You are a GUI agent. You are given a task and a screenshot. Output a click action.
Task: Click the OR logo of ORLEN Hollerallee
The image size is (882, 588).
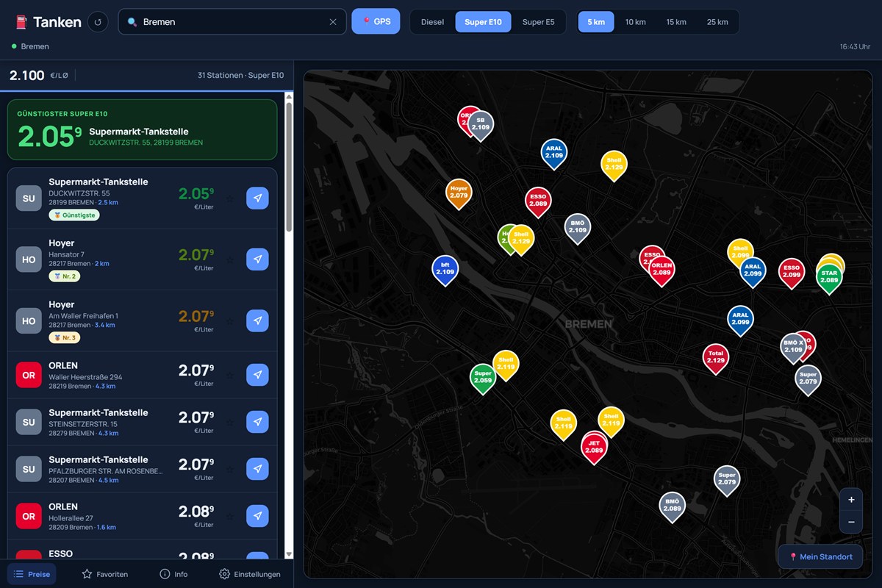29,516
